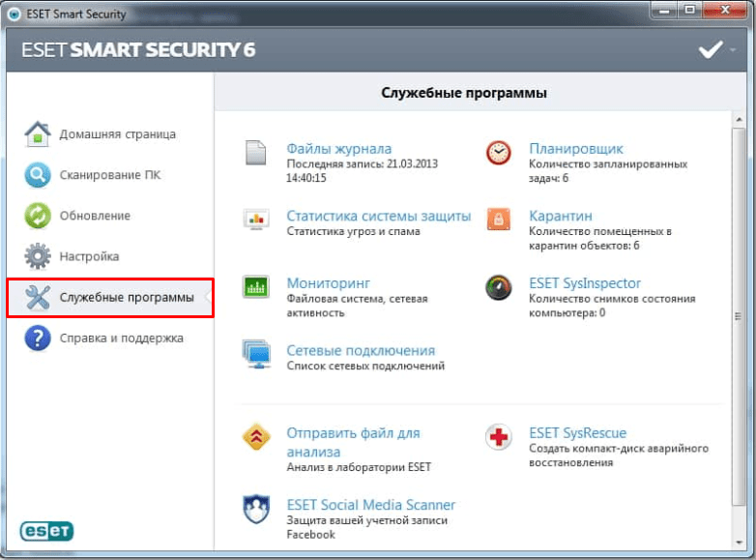The height and width of the screenshot is (560, 756).
Task: Click the vertical scrollbar on the right
Action: [739, 319]
